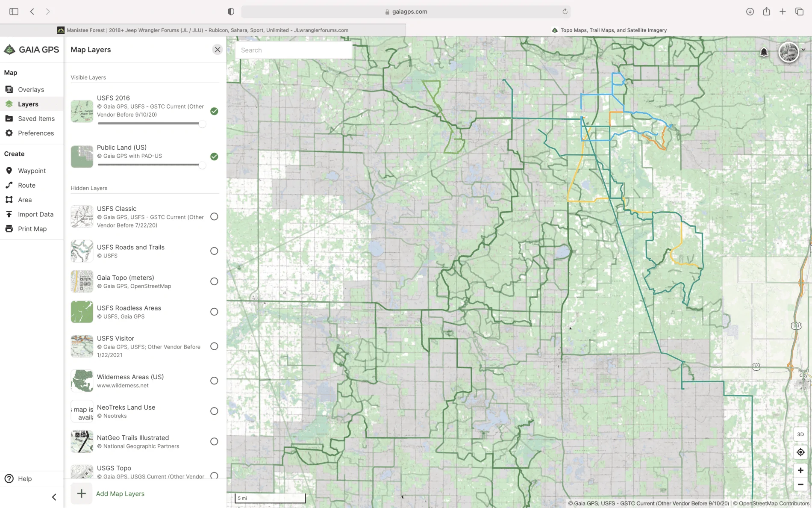Screen dimensions: 812x508
Task: Enable the USFS Visitor layer
Action: (214, 346)
